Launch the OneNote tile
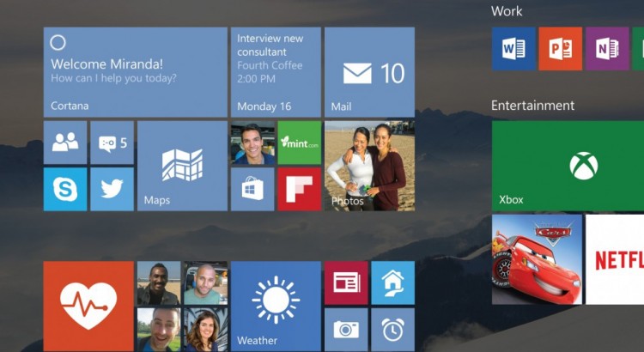644x352 pixels. [607, 49]
